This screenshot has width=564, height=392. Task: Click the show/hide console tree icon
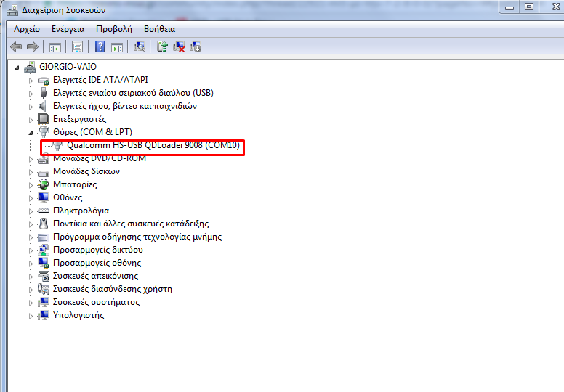(55, 46)
